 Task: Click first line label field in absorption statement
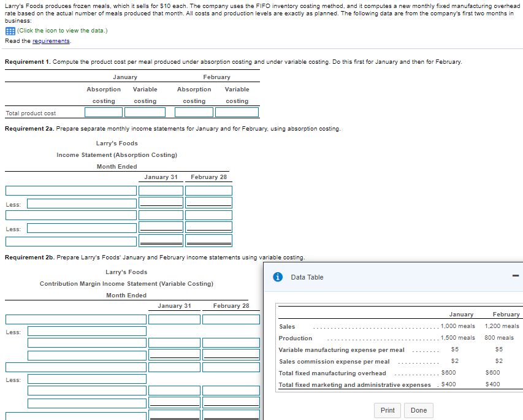[x=71, y=191]
